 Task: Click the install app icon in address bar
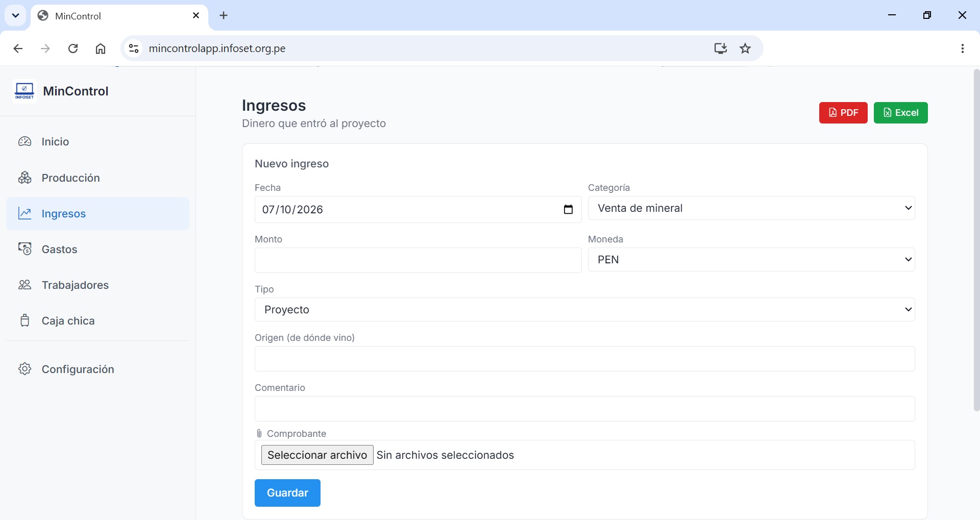pos(720,48)
